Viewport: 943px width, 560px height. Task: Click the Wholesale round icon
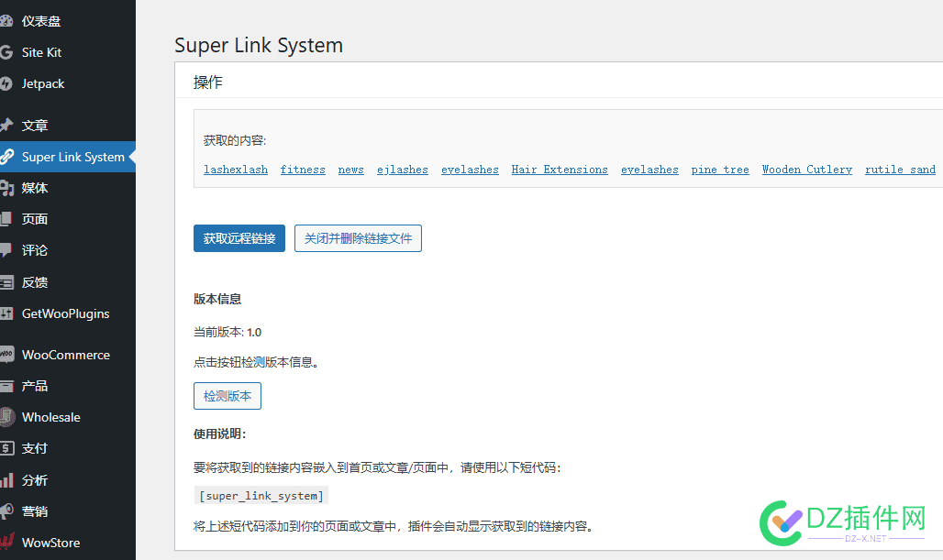click(6, 417)
